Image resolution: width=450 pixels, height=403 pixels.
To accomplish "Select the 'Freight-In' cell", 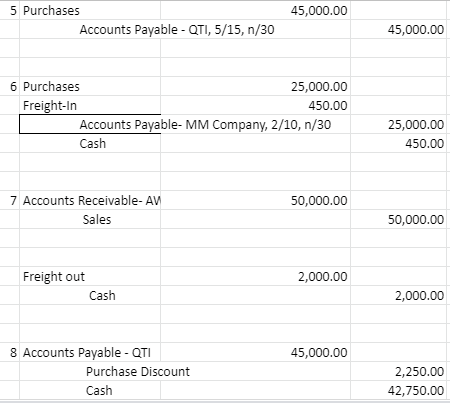I will tap(90, 105).
